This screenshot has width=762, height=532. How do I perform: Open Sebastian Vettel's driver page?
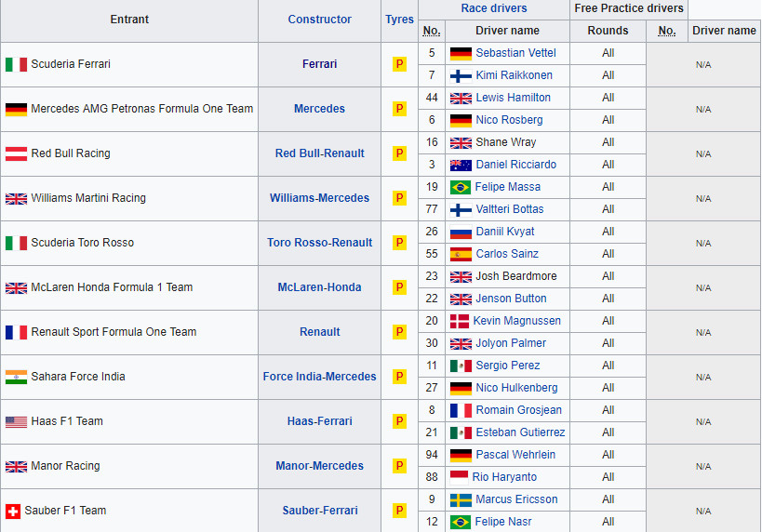pyautogui.click(x=515, y=53)
